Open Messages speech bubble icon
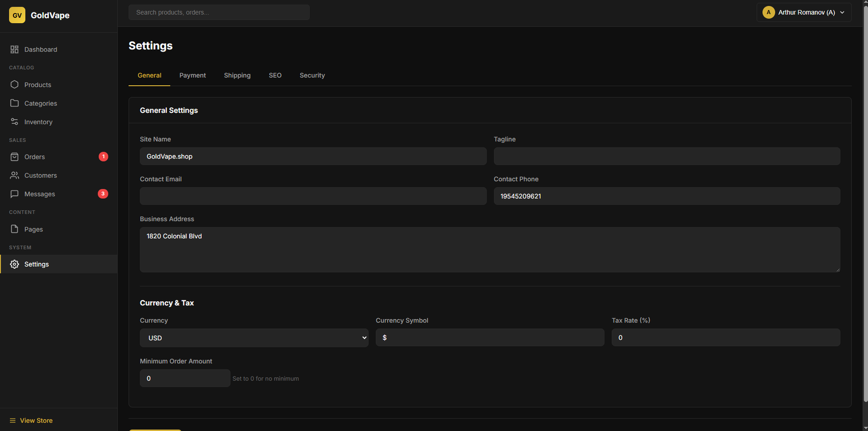868x431 pixels. pos(15,194)
